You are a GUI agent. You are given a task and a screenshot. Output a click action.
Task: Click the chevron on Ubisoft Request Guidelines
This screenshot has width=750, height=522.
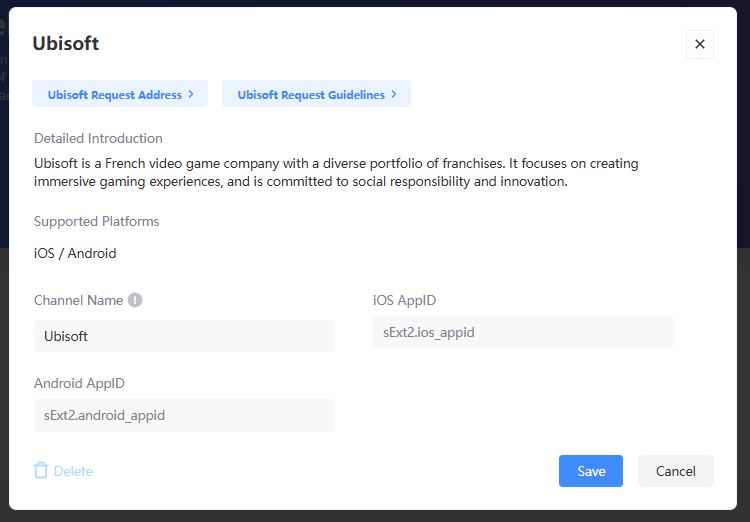click(x=394, y=95)
